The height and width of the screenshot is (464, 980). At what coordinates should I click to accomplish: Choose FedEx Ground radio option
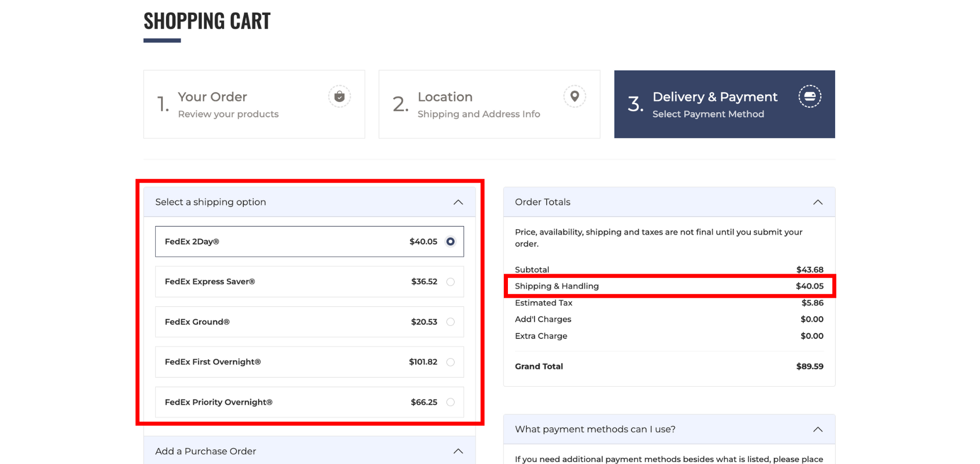(x=450, y=322)
